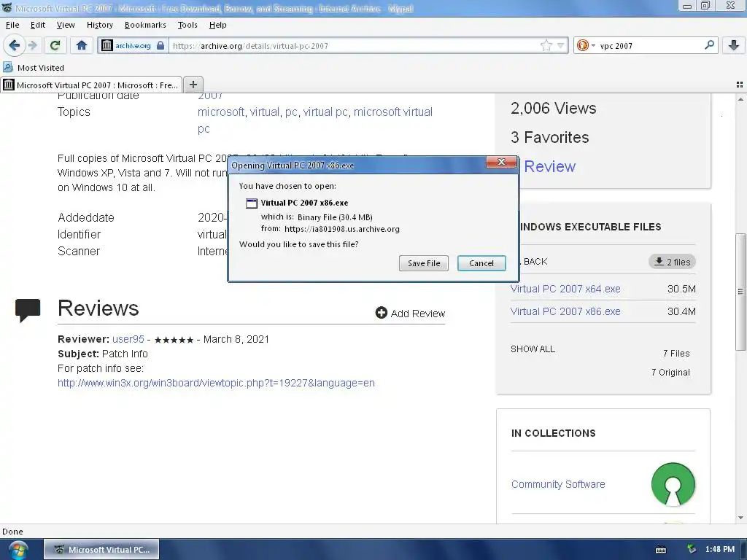747x560 pixels.
Task: Reload the page with the refresh icon
Action: click(55, 46)
